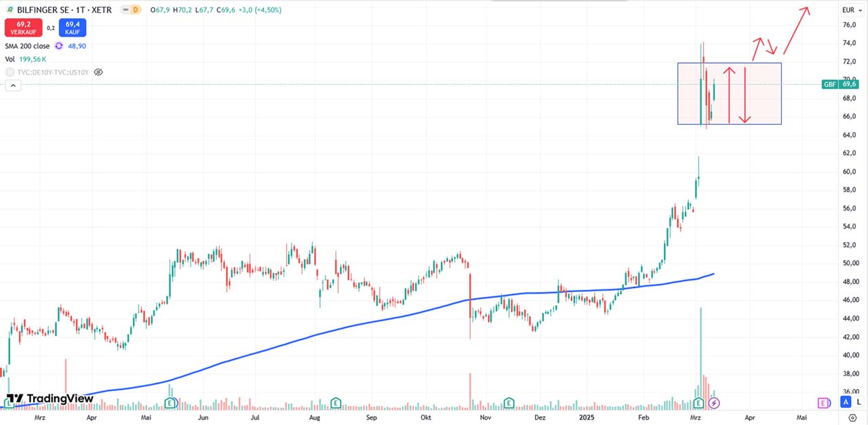Click the Bilfinger SE symbol logo icon

pos(9,9)
